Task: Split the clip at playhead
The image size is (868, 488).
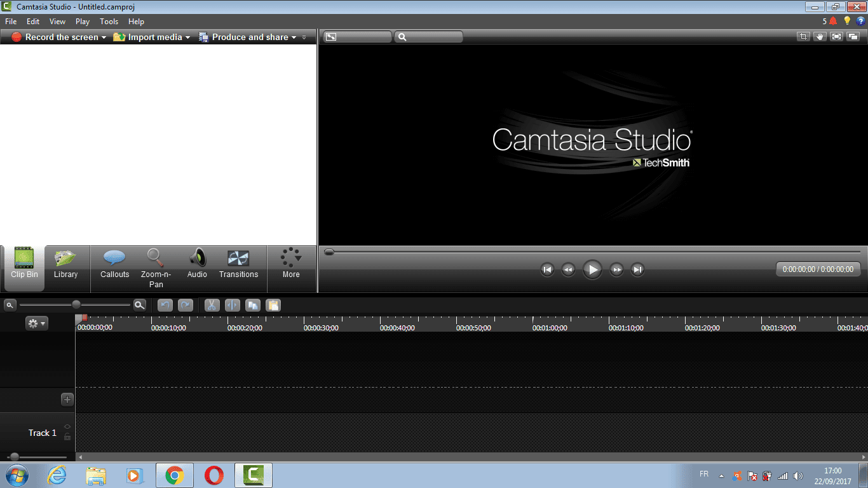Action: click(233, 306)
